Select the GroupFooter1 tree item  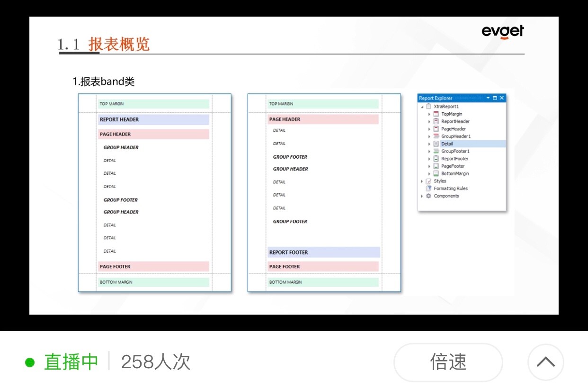pyautogui.click(x=455, y=151)
